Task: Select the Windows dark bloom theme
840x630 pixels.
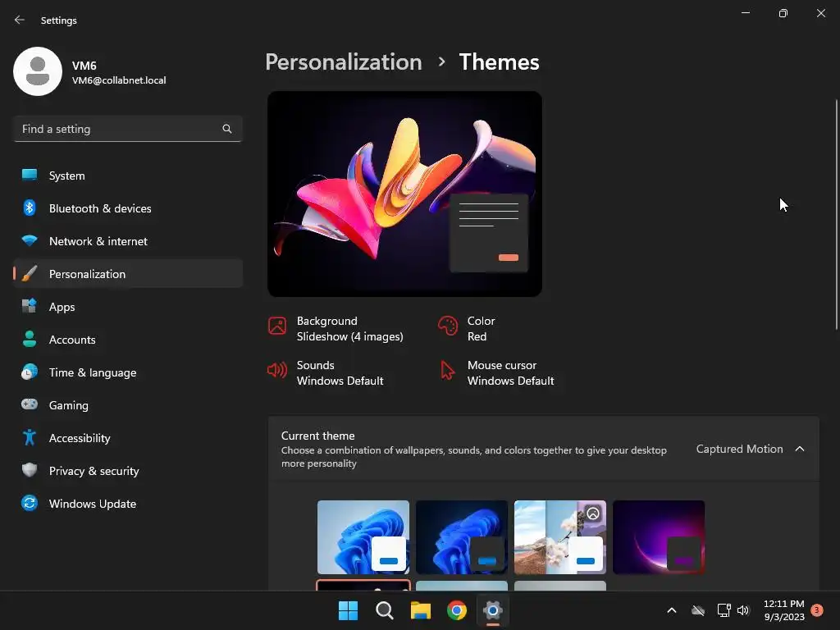Action: coord(462,536)
